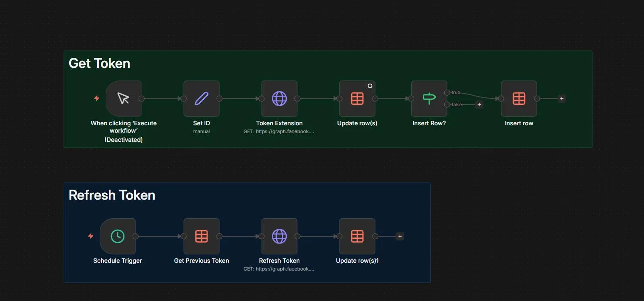The image size is (644, 301).
Task: Select the Insert row table node
Action: point(519,99)
